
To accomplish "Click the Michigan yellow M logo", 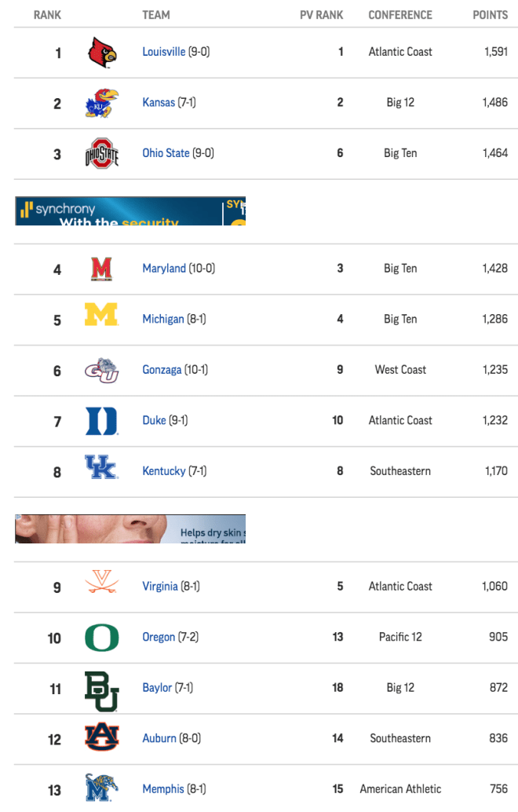I will pos(101,314).
